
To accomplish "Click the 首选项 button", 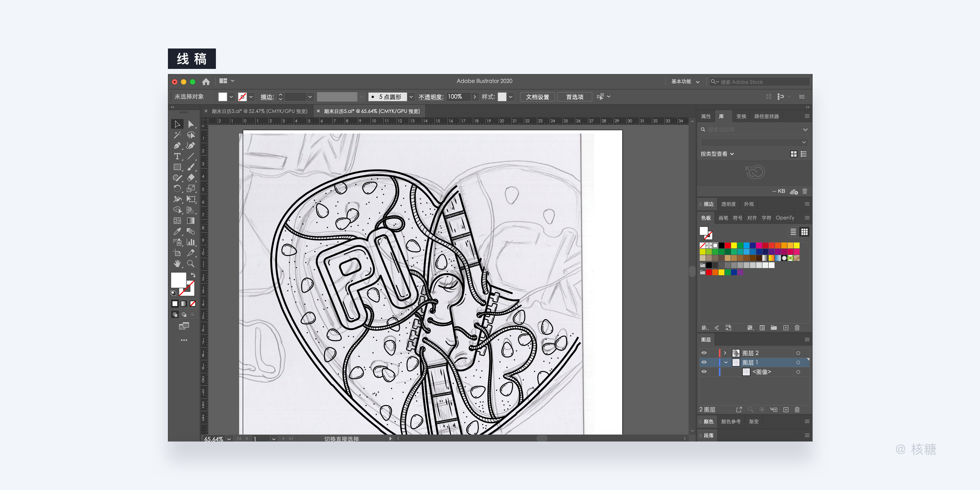I will [574, 97].
